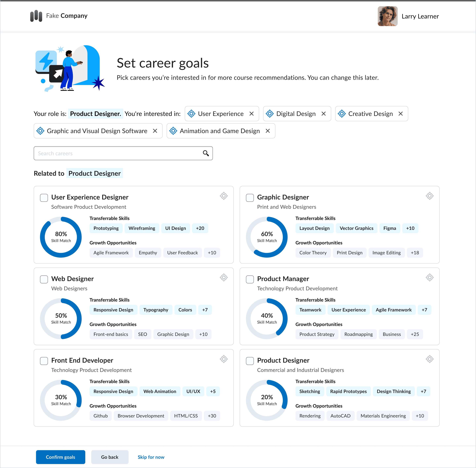The width and height of the screenshot is (476, 468).
Task: Click target icon on Graphic Designer card
Action: tap(430, 196)
